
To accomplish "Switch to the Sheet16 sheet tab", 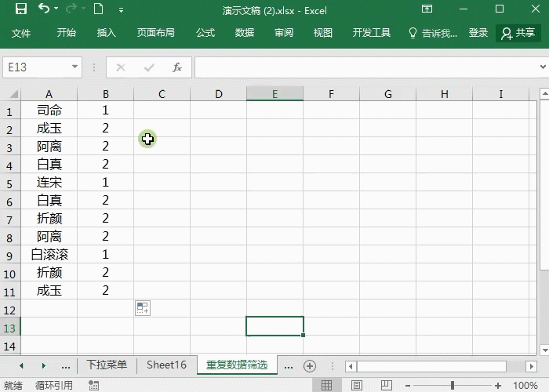I will click(x=166, y=365).
